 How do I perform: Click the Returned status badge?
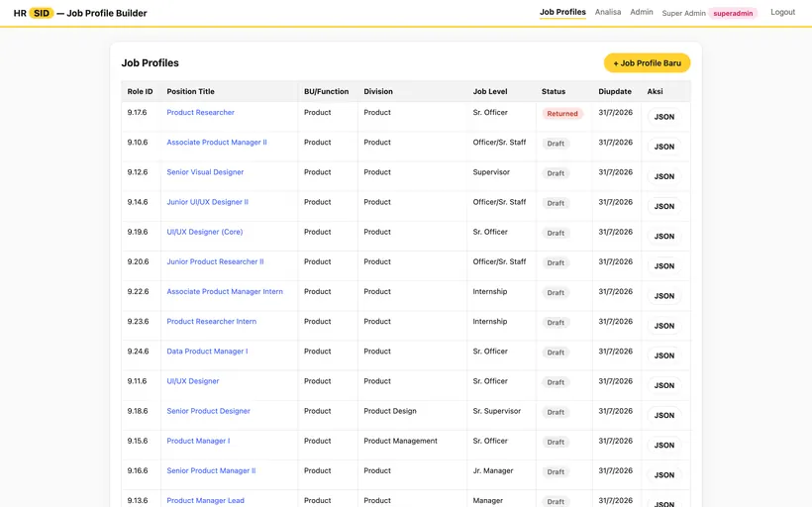[562, 114]
